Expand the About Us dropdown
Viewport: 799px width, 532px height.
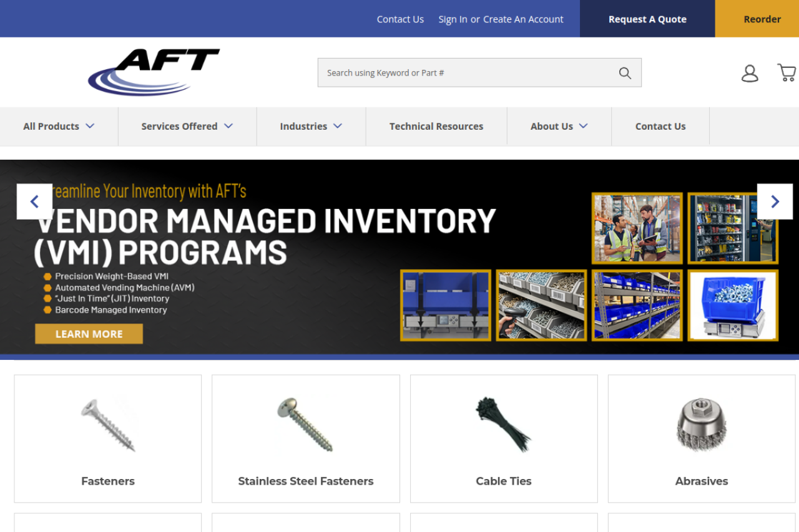559,126
